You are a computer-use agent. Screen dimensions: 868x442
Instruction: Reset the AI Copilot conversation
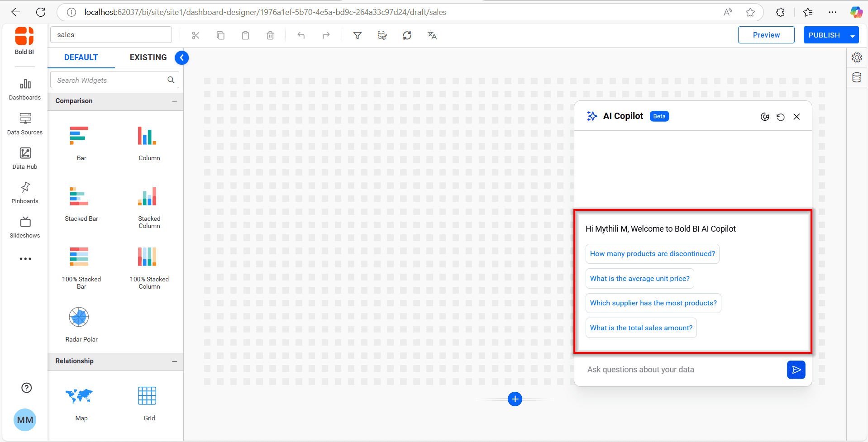point(780,117)
